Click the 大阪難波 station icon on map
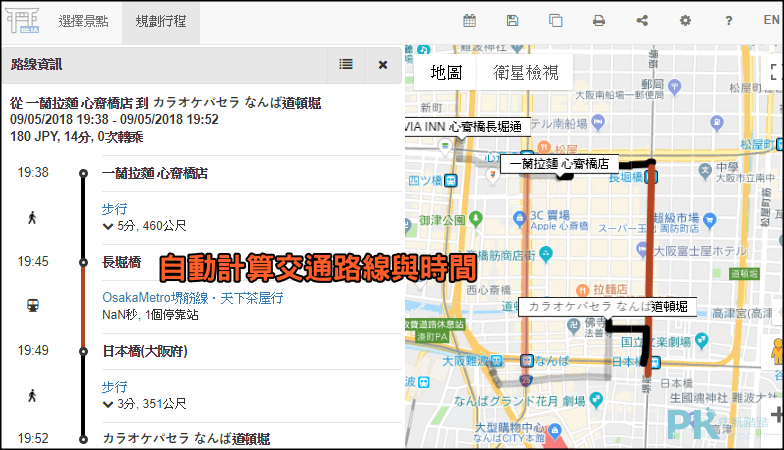The image size is (784, 450). click(x=496, y=360)
